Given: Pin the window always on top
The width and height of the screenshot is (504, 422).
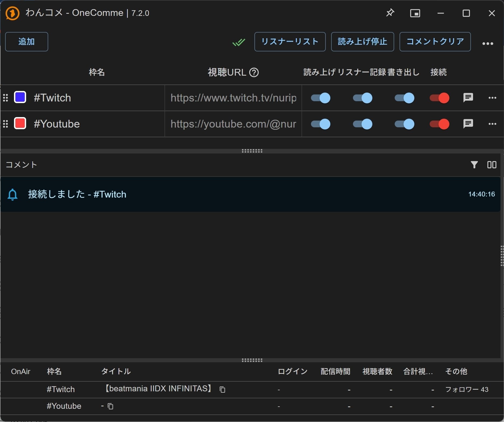Looking at the screenshot, I should click(390, 13).
